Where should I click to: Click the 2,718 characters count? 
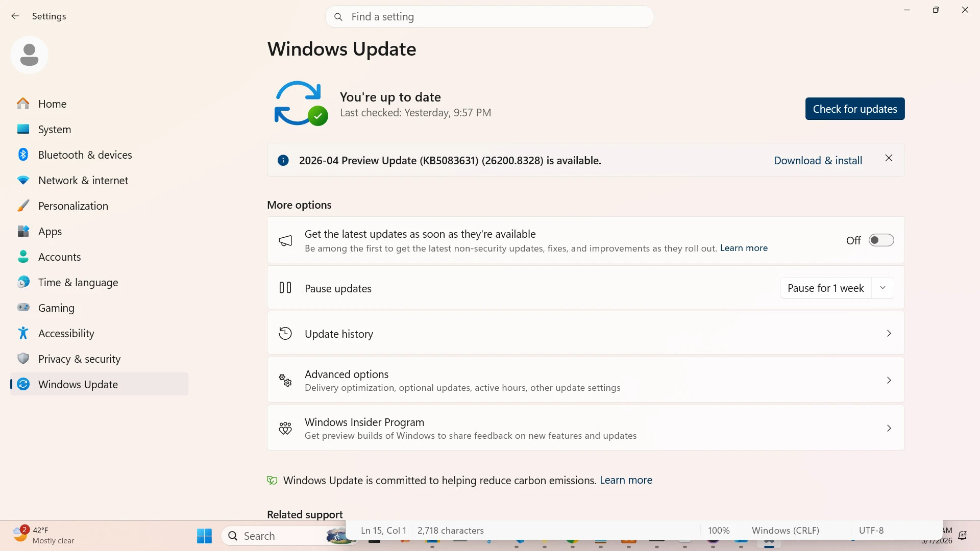coord(451,531)
